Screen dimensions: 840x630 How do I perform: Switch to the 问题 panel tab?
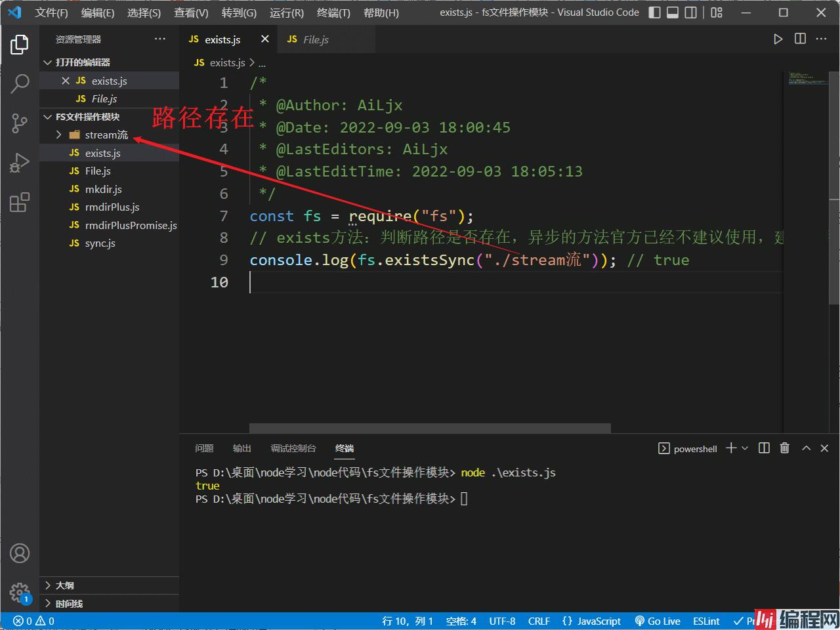pos(204,448)
